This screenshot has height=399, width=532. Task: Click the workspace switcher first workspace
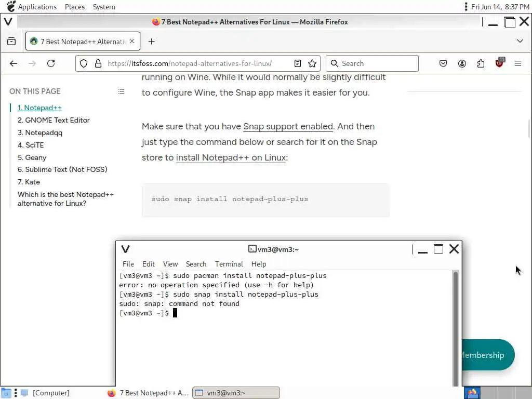472,393
